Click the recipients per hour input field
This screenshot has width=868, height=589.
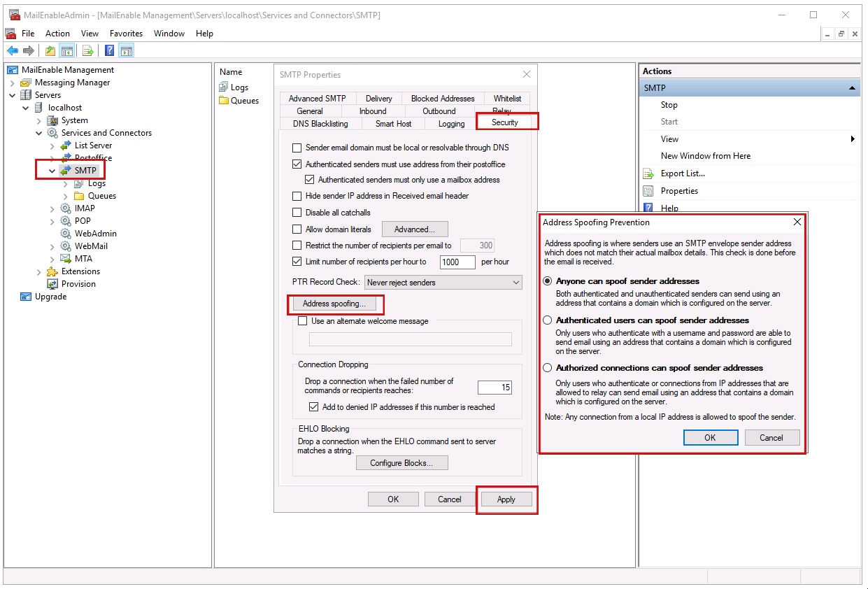tap(457, 262)
